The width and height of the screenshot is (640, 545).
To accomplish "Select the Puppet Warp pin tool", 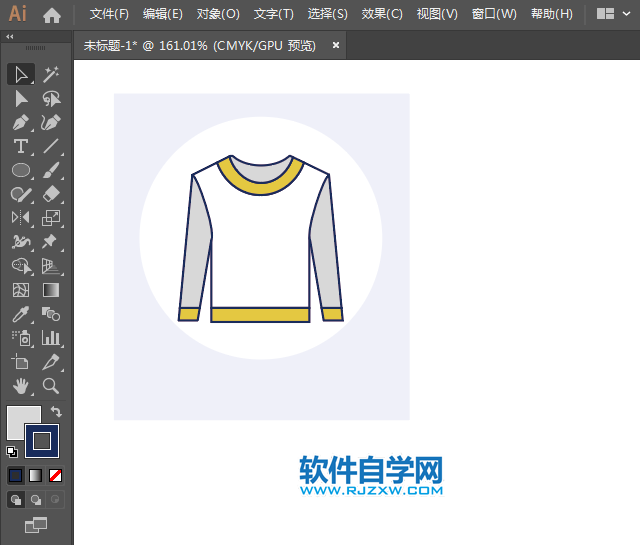I will coord(51,242).
